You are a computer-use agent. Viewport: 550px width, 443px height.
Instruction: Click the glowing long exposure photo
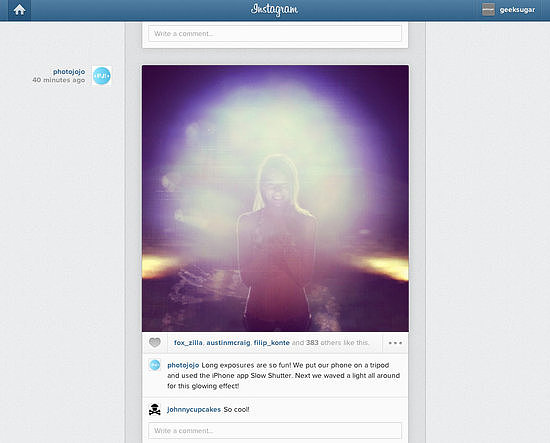[x=275, y=198]
